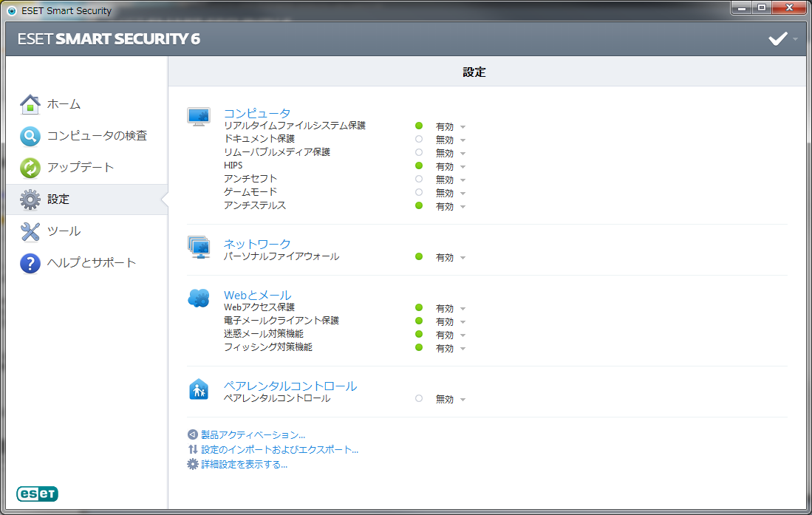
Task: Open blue ペアレンタルコントロール heading link
Action: [290, 386]
